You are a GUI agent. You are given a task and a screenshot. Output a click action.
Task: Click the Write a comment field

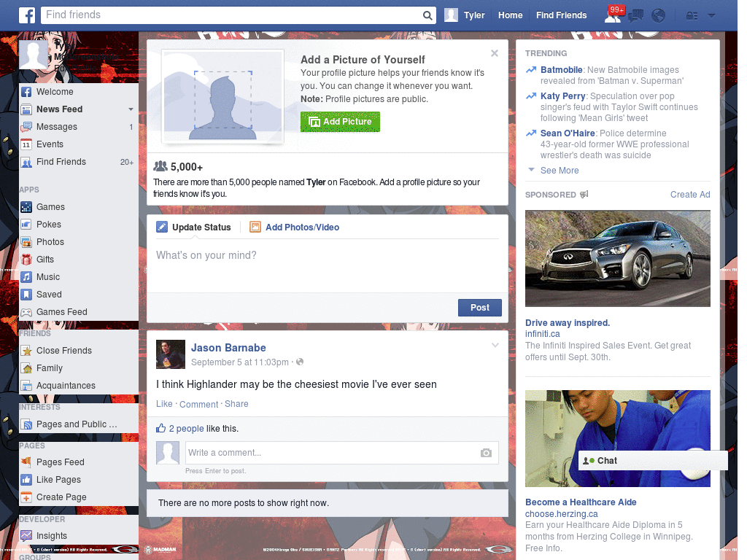coord(333,453)
